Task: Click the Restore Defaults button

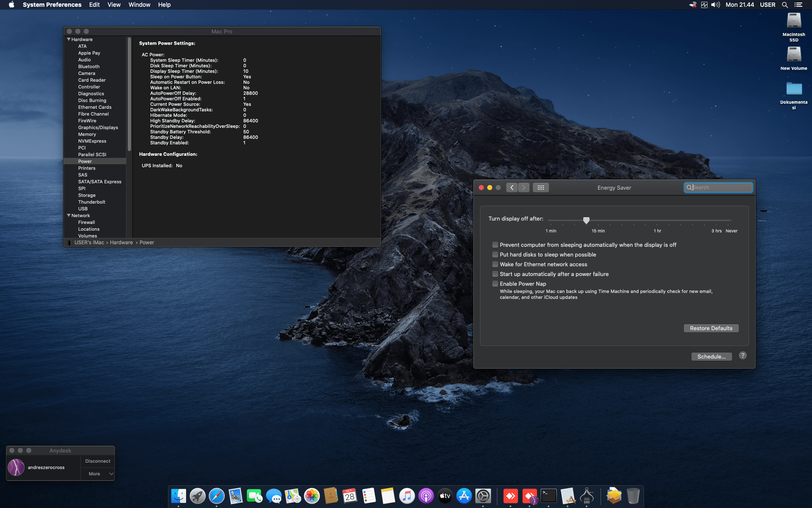Action: (711, 328)
